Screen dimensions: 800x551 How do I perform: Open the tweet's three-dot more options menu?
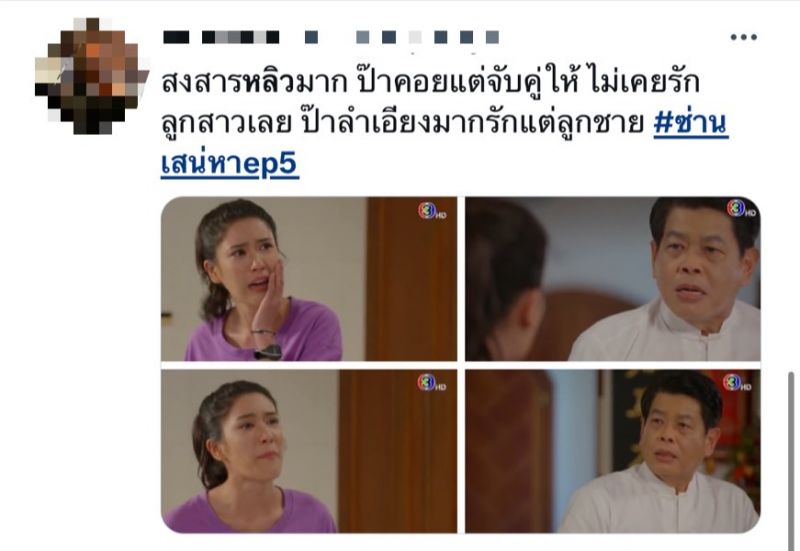(743, 37)
